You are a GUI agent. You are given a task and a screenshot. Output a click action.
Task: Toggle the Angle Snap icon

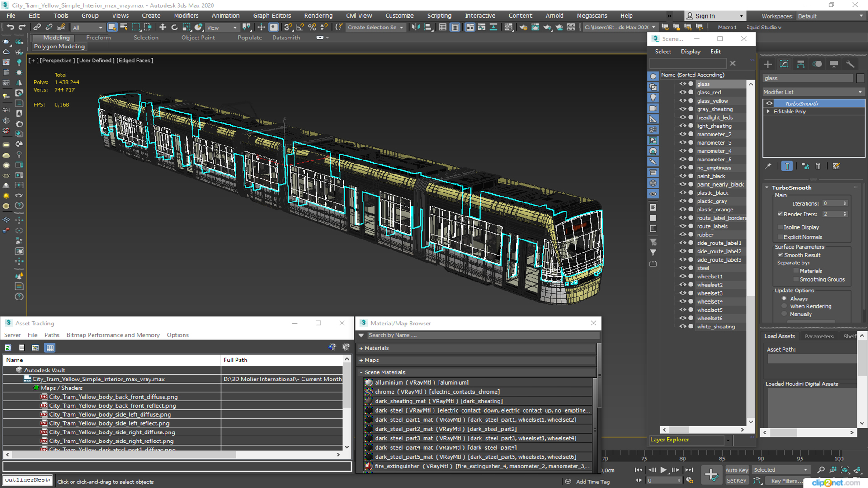pyautogui.click(x=300, y=28)
